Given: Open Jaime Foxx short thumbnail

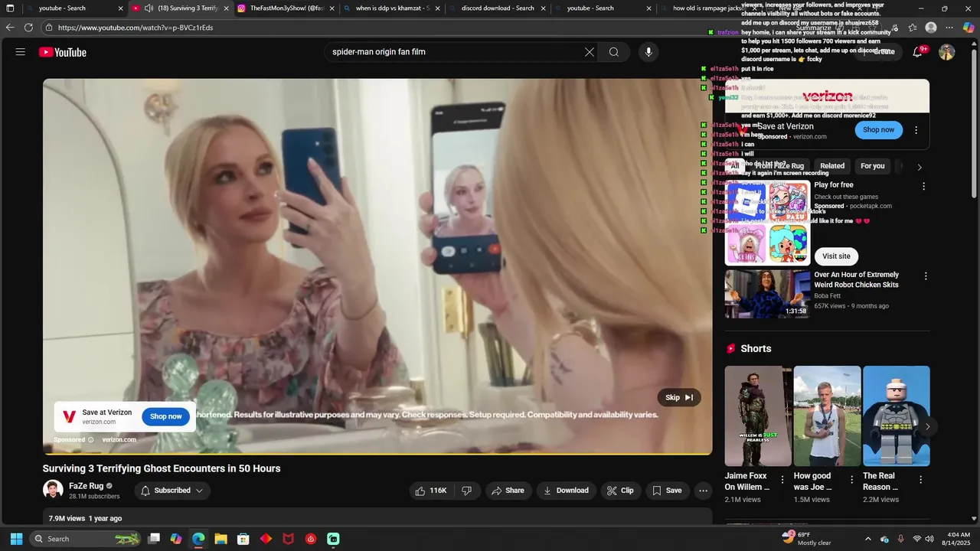Looking at the screenshot, I should click(x=758, y=416).
